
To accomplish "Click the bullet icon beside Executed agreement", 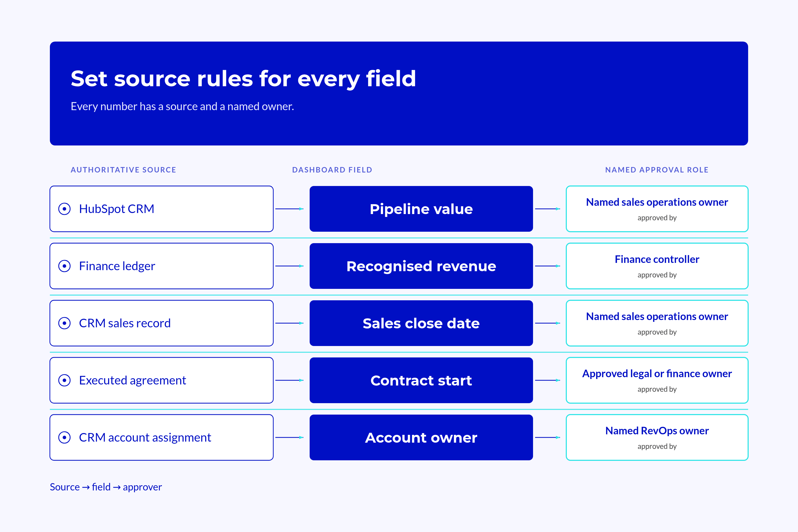I will coord(64,380).
